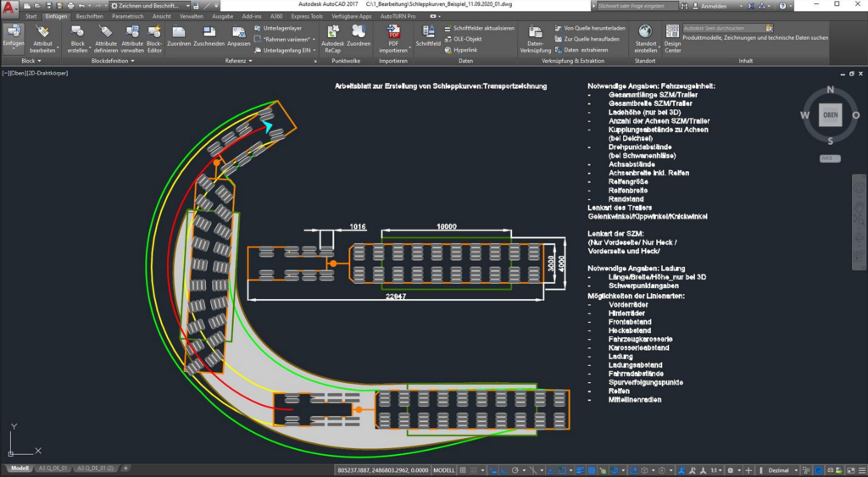Toggle polar tracking in status bar
Image resolution: width=868 pixels, height=477 pixels.
(515, 470)
